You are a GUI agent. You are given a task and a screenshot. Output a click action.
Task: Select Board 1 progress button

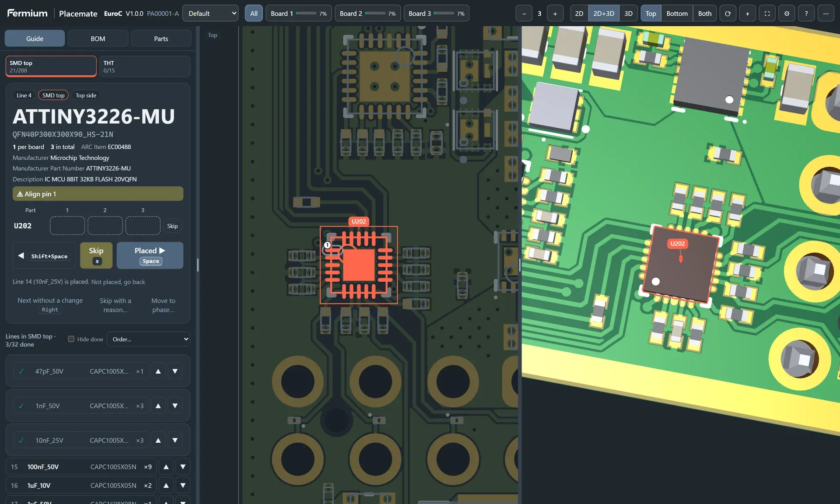coord(298,14)
